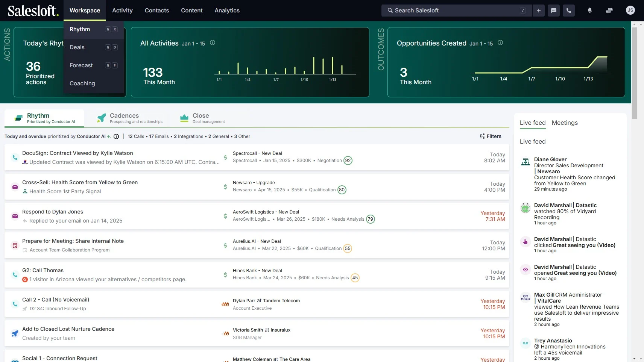Open David Marshall in Vidyard feed item
644x362 pixels.
pos(553,205)
